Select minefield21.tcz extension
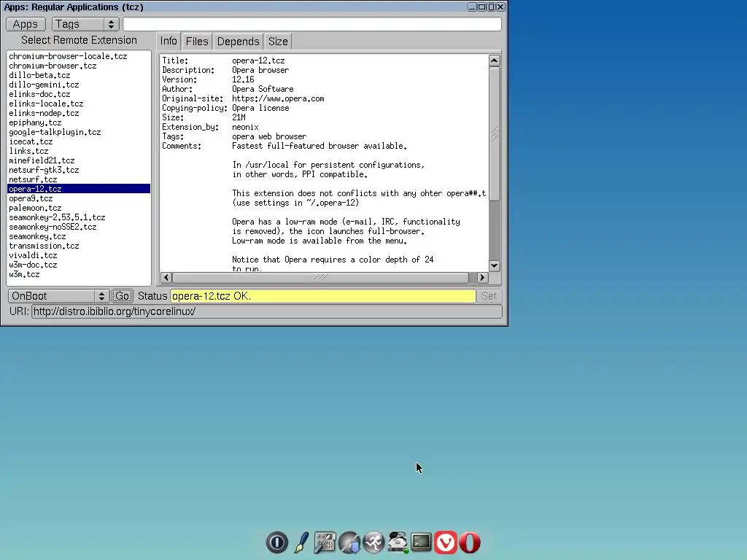Image resolution: width=747 pixels, height=560 pixels. tap(79, 161)
